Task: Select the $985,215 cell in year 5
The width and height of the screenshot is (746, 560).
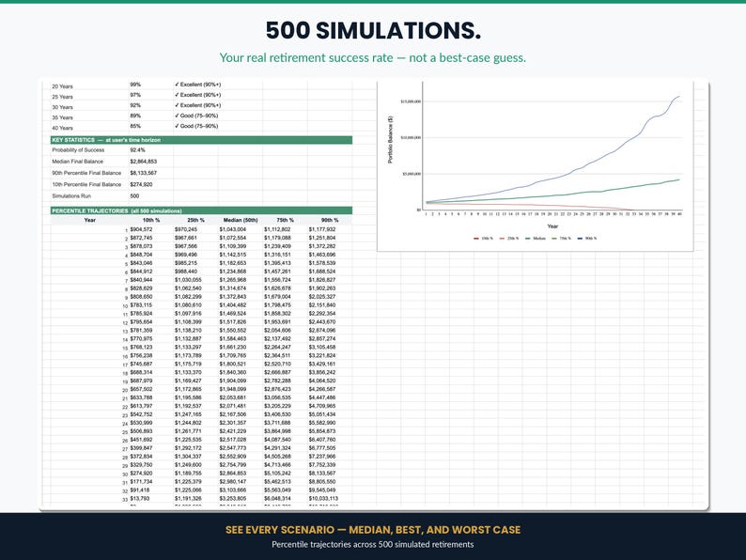Action: (x=186, y=263)
